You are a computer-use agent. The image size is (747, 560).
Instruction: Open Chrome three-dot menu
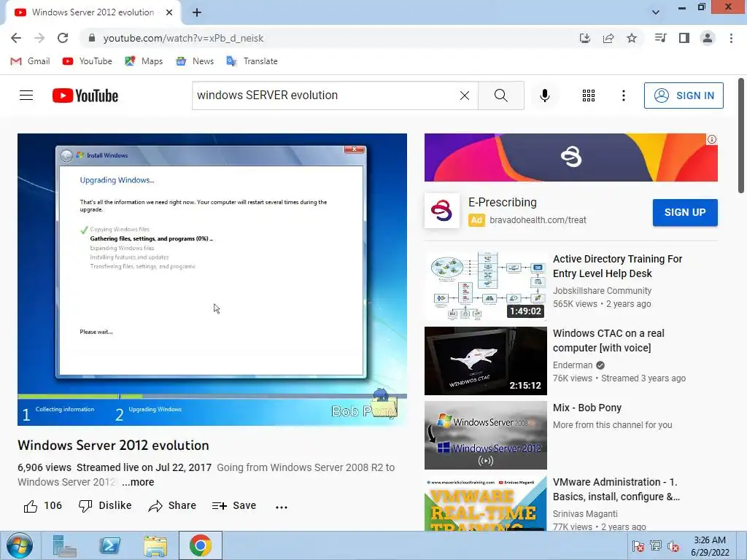731,38
